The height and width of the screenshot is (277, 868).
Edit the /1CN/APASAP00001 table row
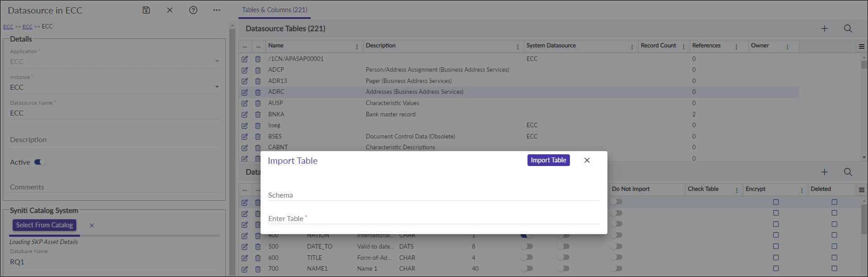tap(245, 59)
